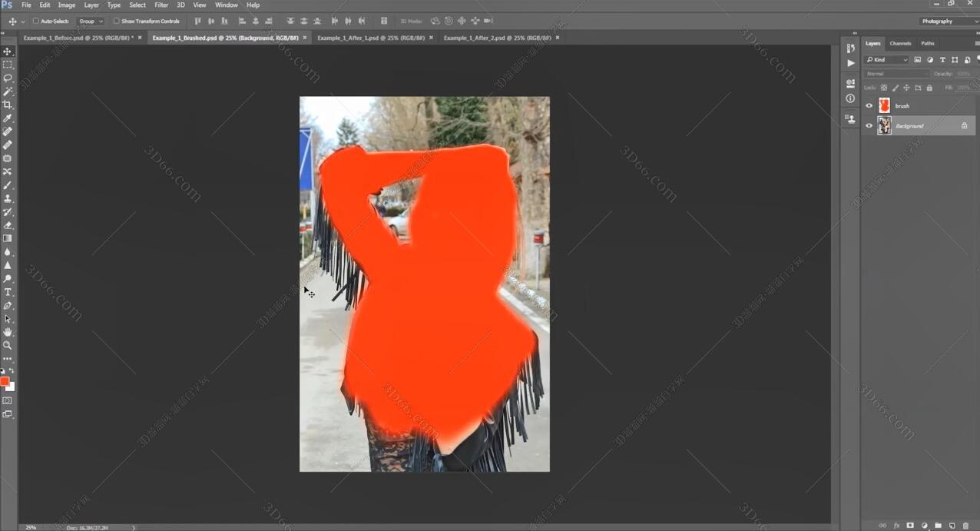Open the History panel icon

[850, 48]
